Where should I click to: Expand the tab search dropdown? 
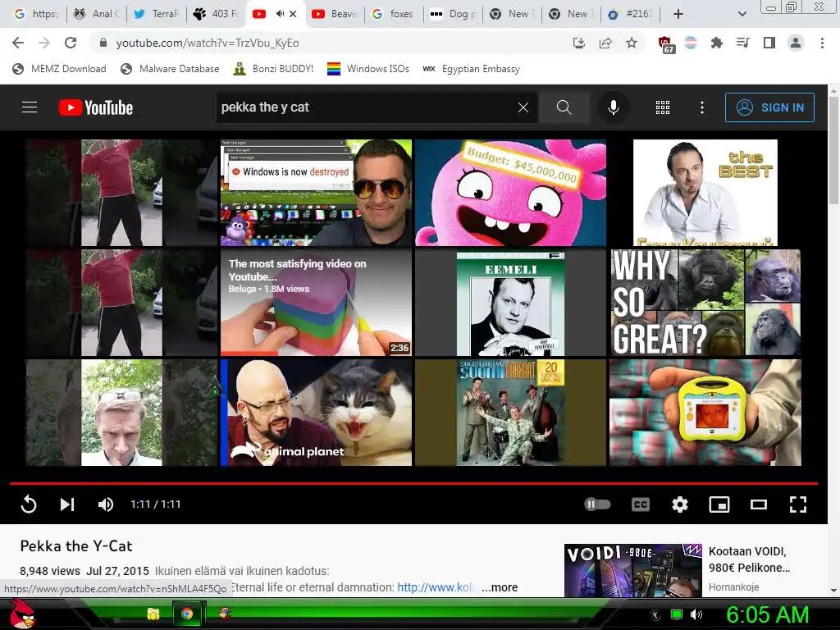(742, 14)
